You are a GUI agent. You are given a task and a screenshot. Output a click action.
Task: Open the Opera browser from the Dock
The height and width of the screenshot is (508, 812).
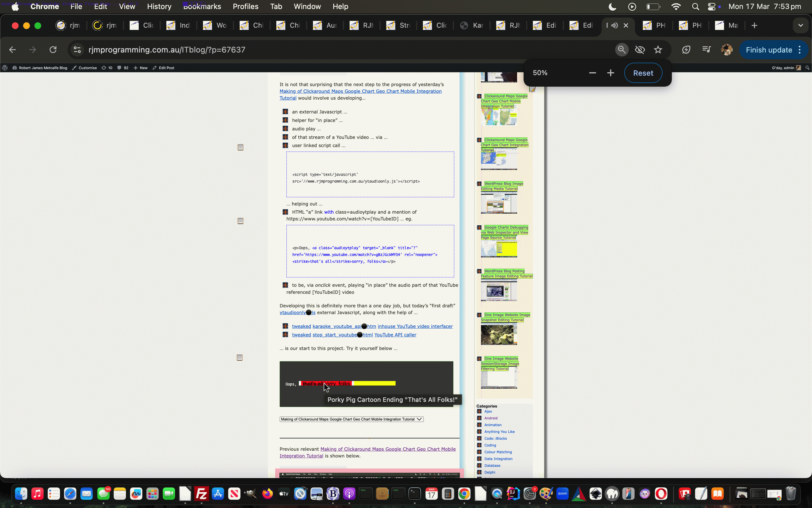coord(661,494)
